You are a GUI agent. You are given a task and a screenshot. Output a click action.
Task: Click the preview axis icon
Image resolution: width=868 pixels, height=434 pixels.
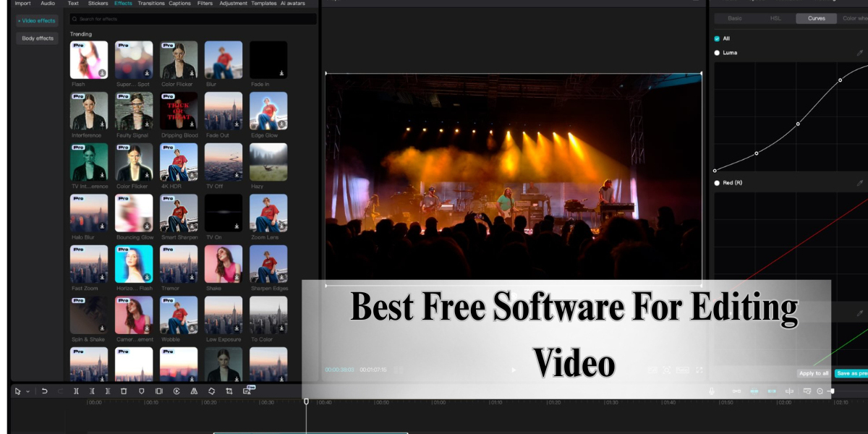pyautogui.click(x=789, y=391)
